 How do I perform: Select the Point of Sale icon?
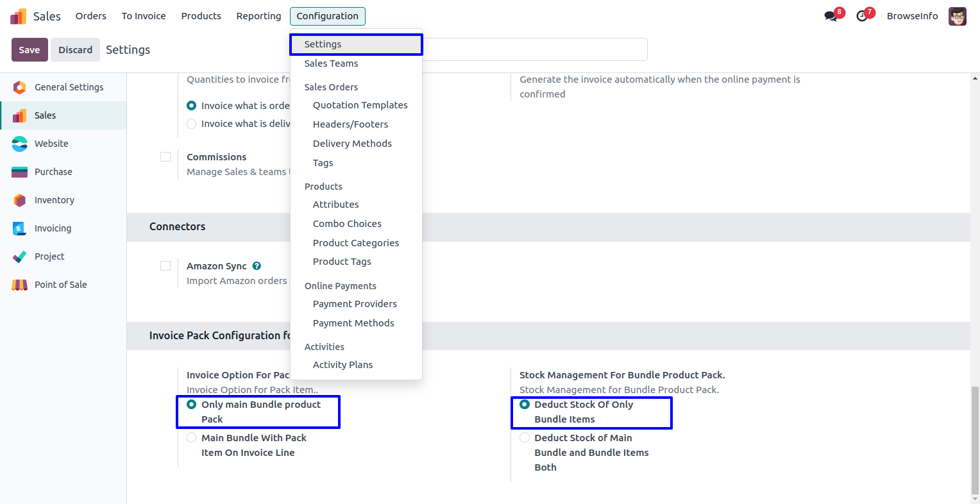pos(20,285)
